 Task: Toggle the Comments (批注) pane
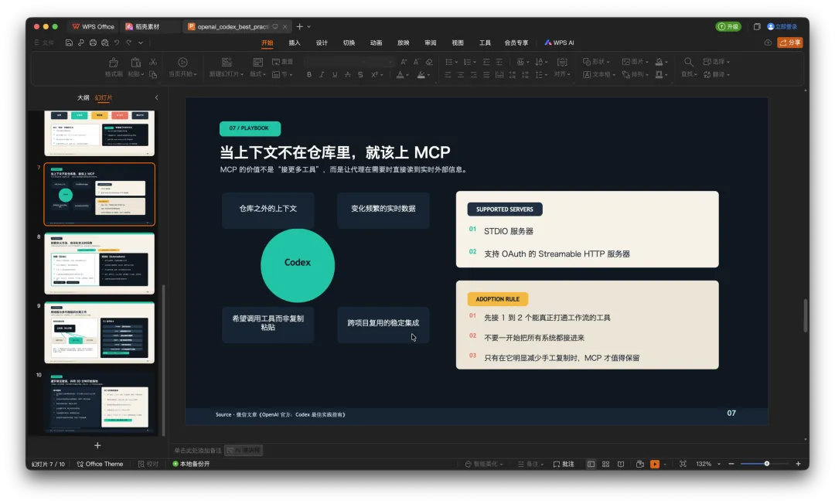(564, 464)
